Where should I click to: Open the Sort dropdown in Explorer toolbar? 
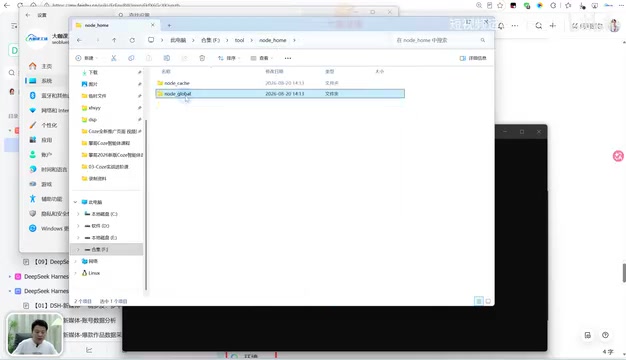tap(229, 58)
